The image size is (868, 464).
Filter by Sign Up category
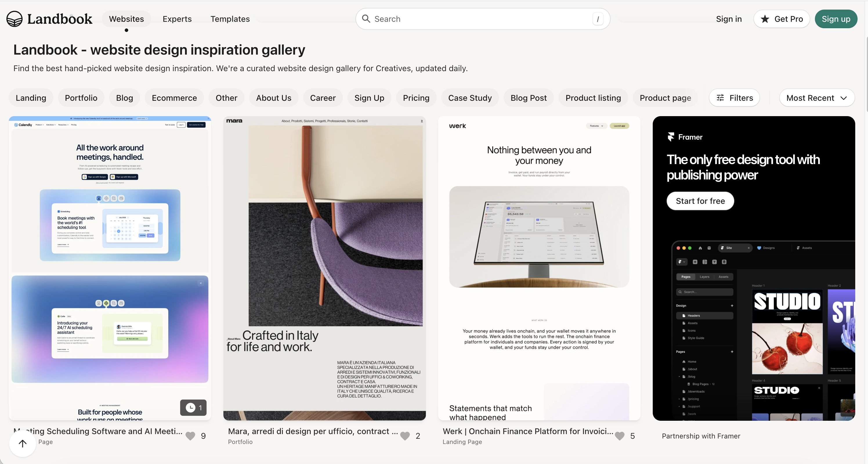tap(369, 98)
